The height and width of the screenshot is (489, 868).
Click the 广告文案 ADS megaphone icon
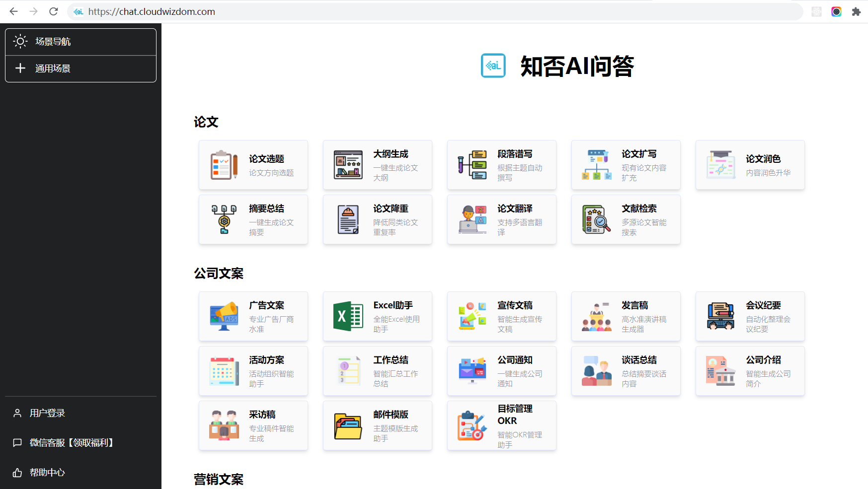pyautogui.click(x=224, y=316)
